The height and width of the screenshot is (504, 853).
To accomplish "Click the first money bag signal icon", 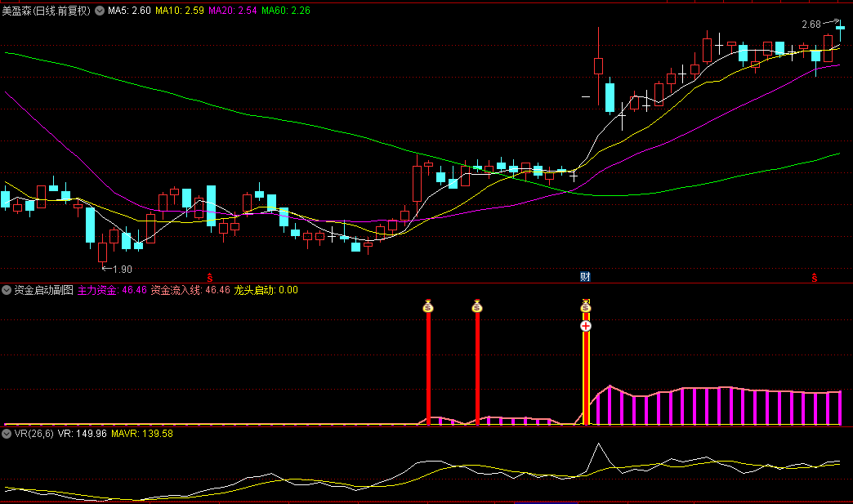I will 428,306.
